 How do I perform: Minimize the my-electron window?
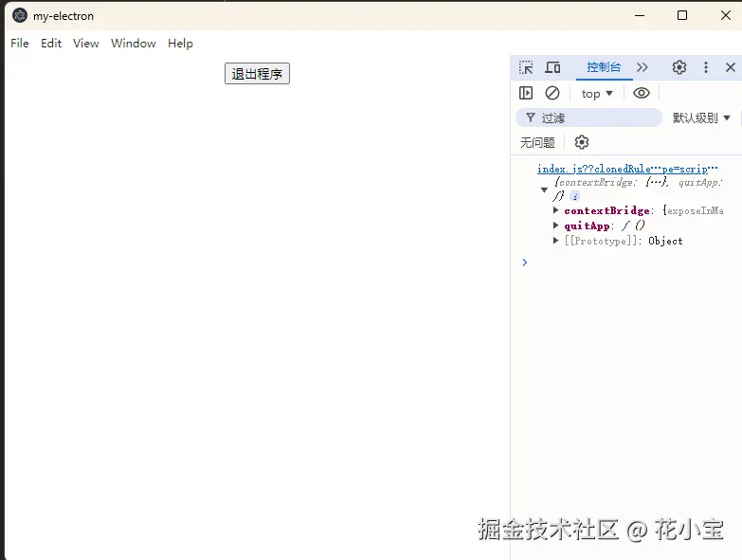coord(640,15)
